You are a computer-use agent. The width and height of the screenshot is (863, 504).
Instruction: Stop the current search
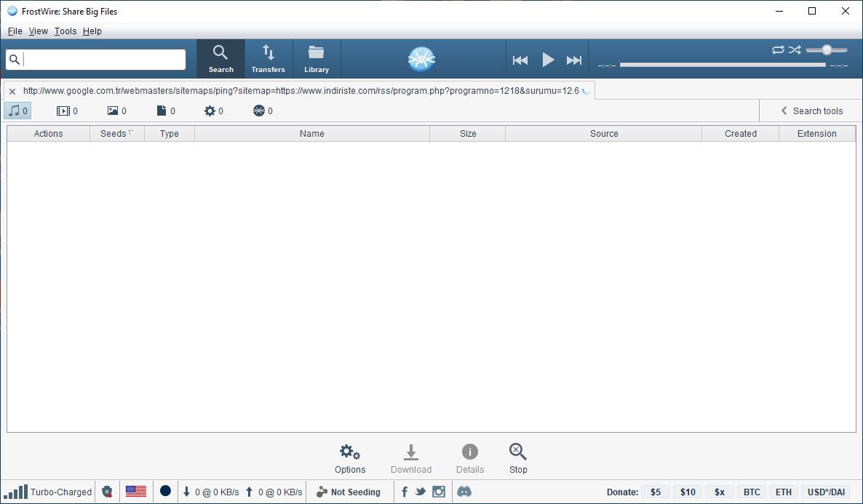[x=518, y=459]
